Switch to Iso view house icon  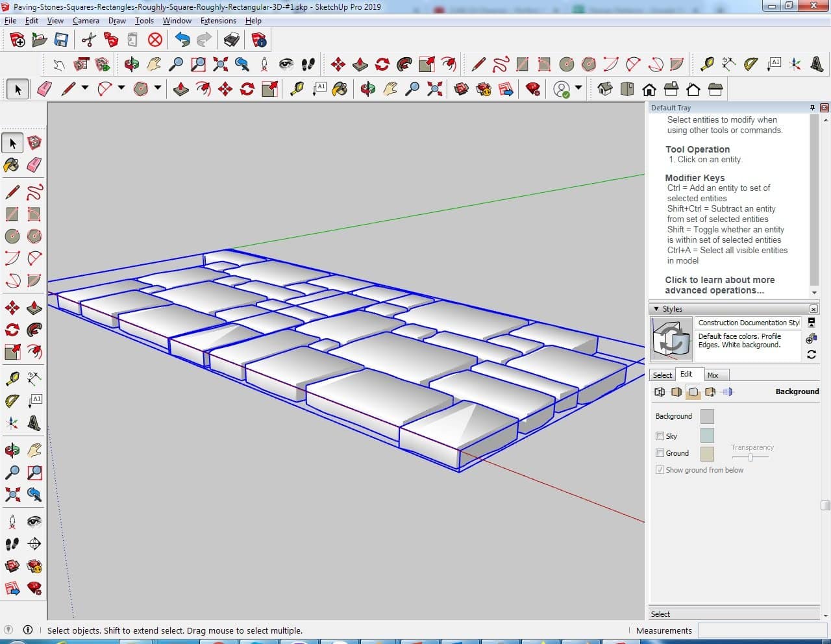(604, 89)
